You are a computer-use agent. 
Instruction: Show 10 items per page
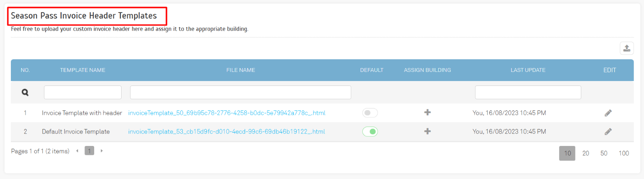coord(567,153)
